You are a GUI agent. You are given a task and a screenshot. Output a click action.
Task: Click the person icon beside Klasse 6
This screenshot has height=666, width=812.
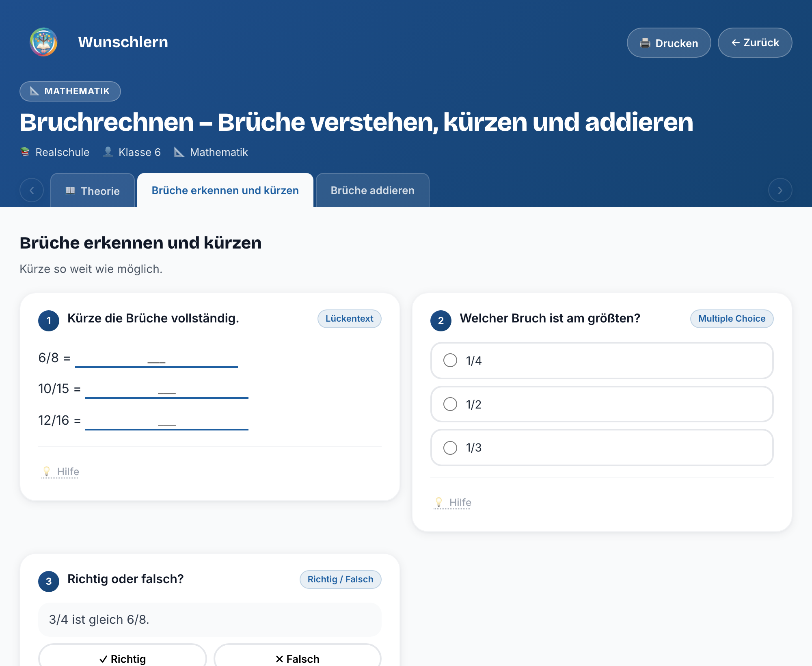click(x=108, y=152)
